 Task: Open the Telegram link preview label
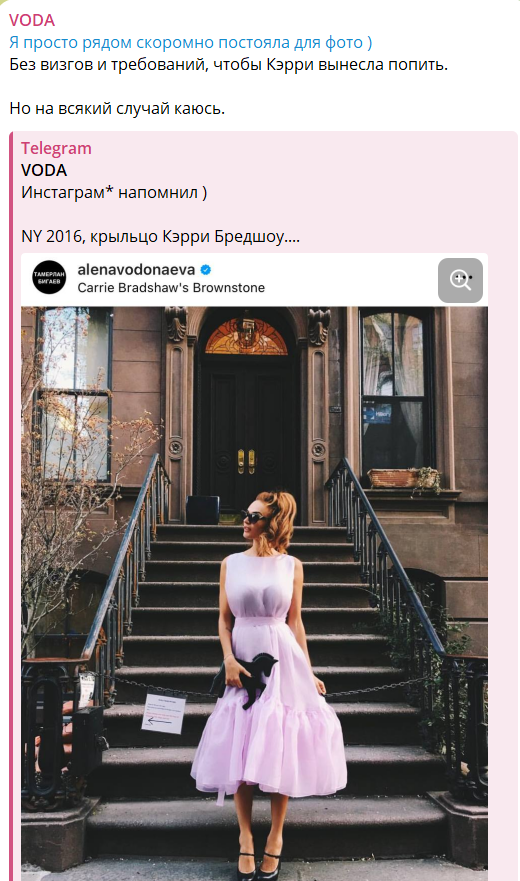click(56, 148)
